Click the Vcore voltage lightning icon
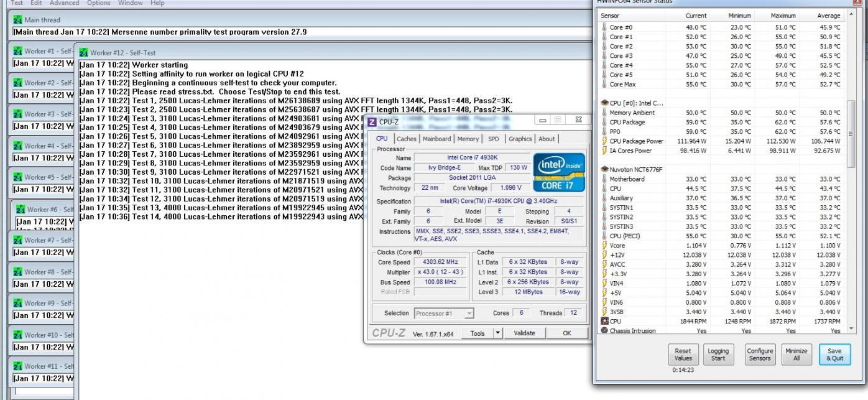Image resolution: width=868 pixels, height=400 pixels. point(604,246)
